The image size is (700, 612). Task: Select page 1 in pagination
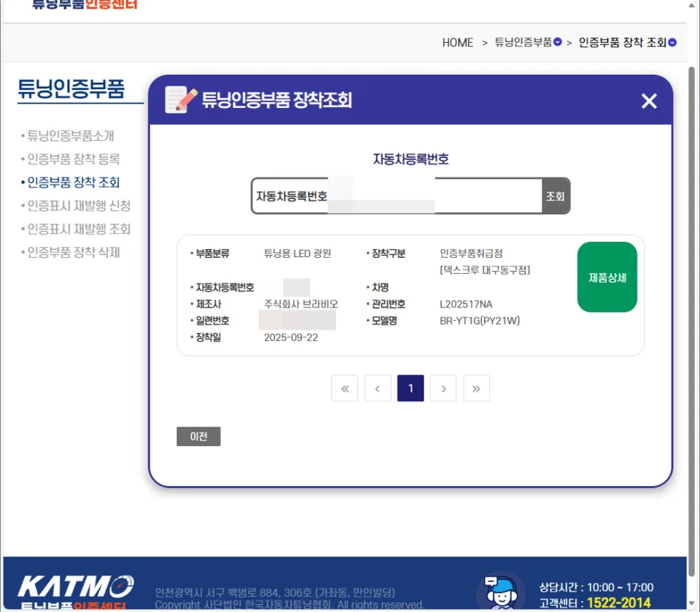(411, 388)
